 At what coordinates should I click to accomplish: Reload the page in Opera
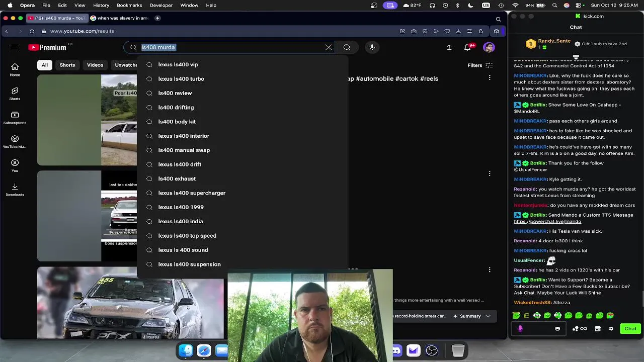click(32, 31)
